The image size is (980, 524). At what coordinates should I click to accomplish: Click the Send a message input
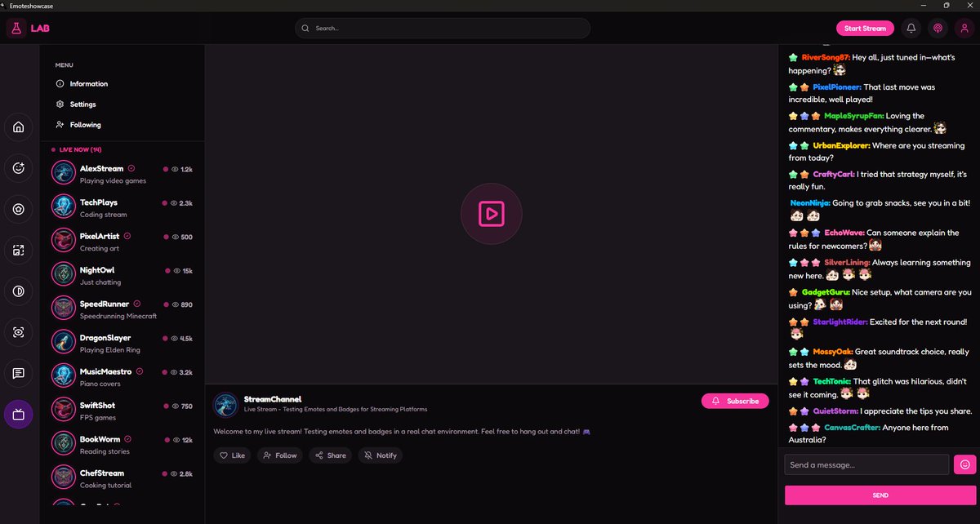click(x=866, y=464)
